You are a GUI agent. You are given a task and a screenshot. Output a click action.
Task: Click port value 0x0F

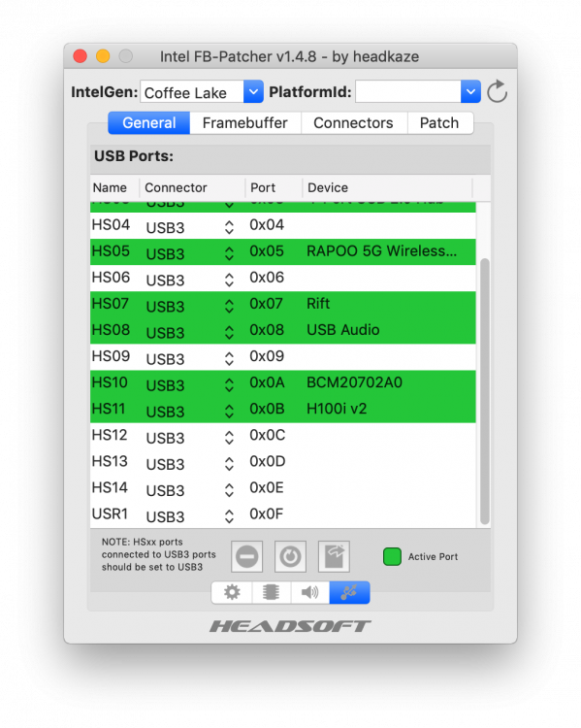tap(267, 513)
